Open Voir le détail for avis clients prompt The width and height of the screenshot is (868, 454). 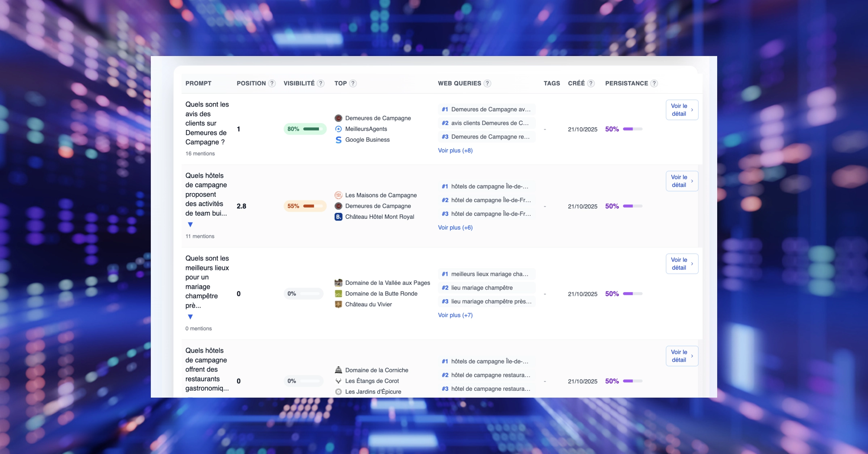pos(682,110)
